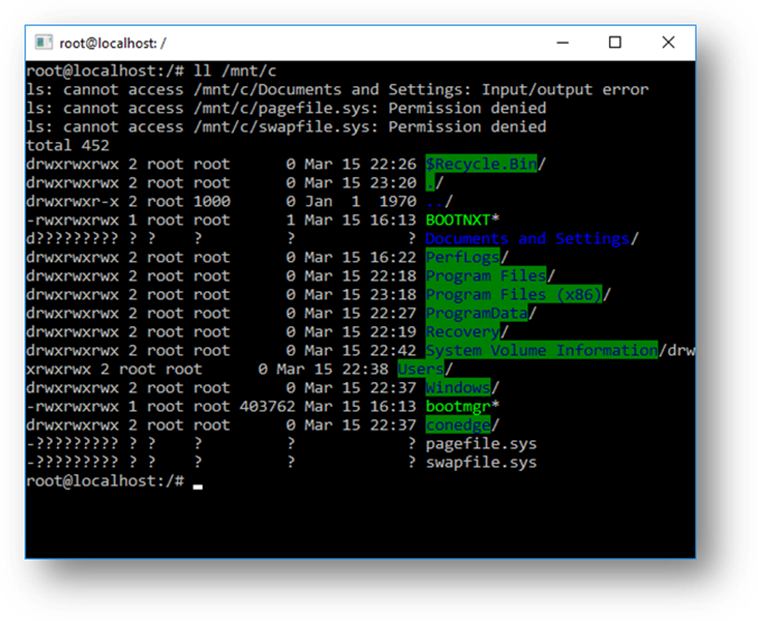Close the root@localhost terminal window
Screen dimensions: 758x621
[x=668, y=42]
